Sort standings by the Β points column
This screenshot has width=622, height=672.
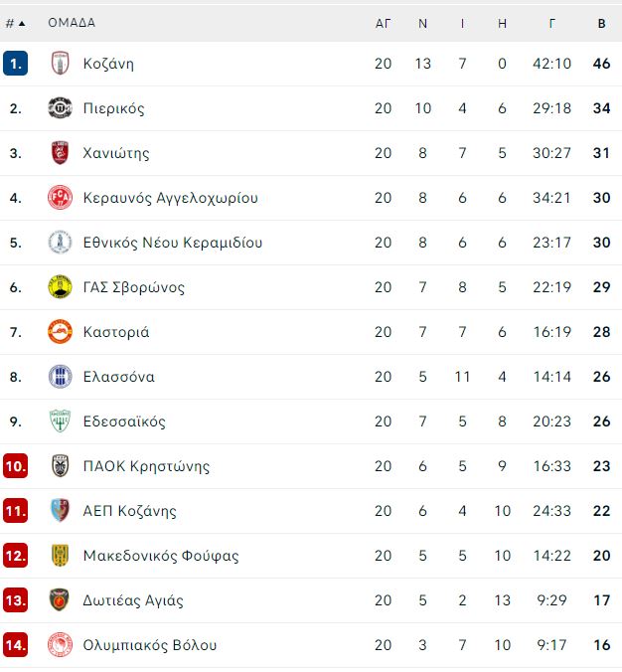(602, 23)
